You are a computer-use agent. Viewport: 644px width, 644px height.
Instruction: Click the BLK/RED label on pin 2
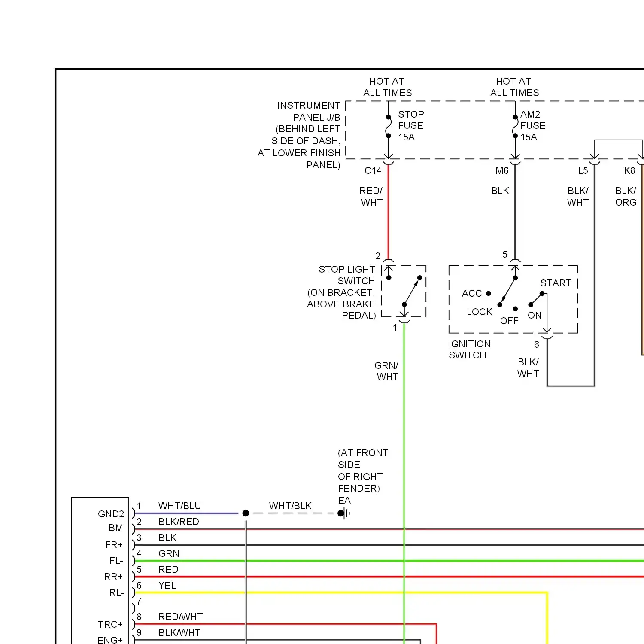tap(179, 522)
